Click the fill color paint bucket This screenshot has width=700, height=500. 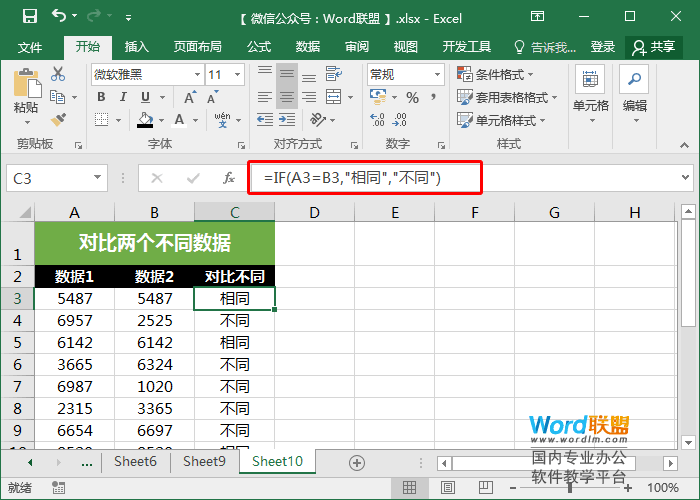(145, 120)
